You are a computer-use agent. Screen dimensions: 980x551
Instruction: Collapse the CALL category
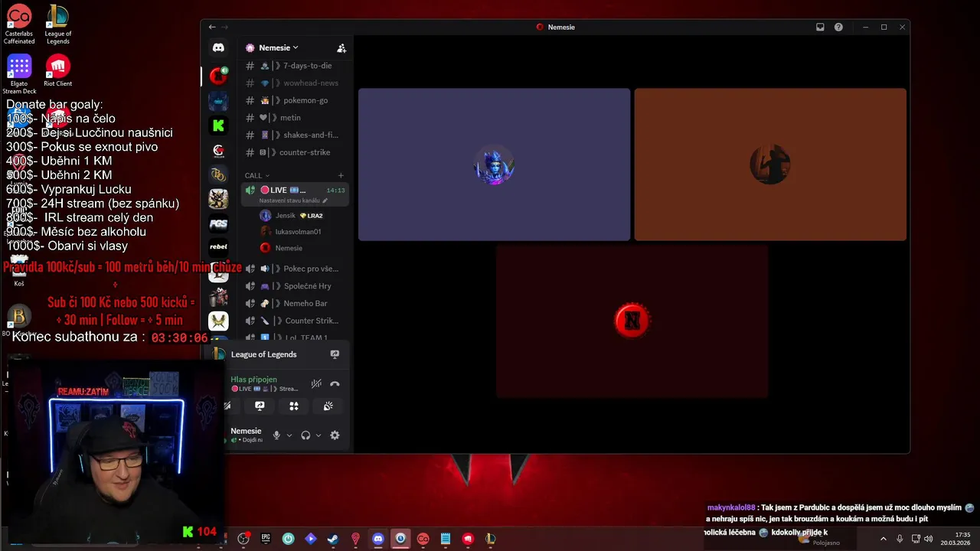tap(257, 175)
